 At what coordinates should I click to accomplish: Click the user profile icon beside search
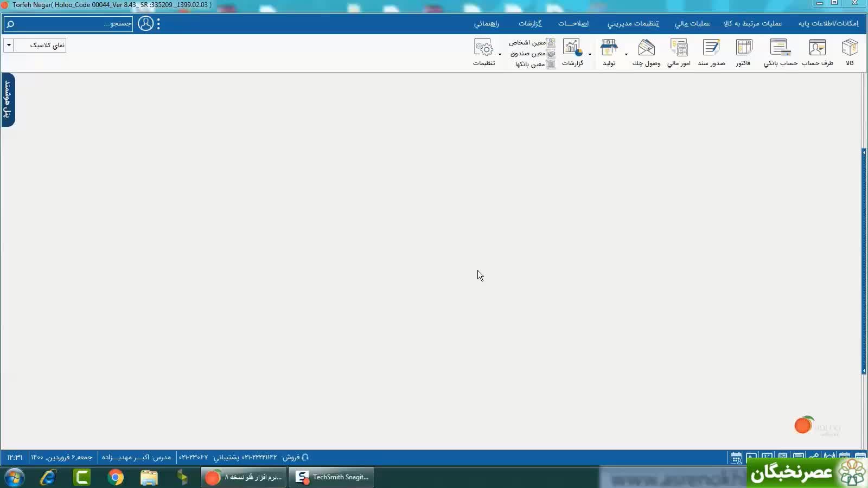(145, 24)
